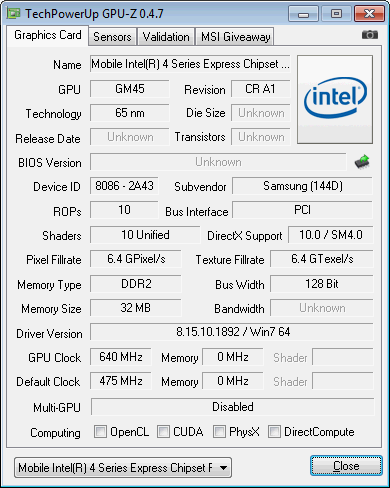Click Driver Version field 8.15.10.1892

pyautogui.click(x=232, y=332)
